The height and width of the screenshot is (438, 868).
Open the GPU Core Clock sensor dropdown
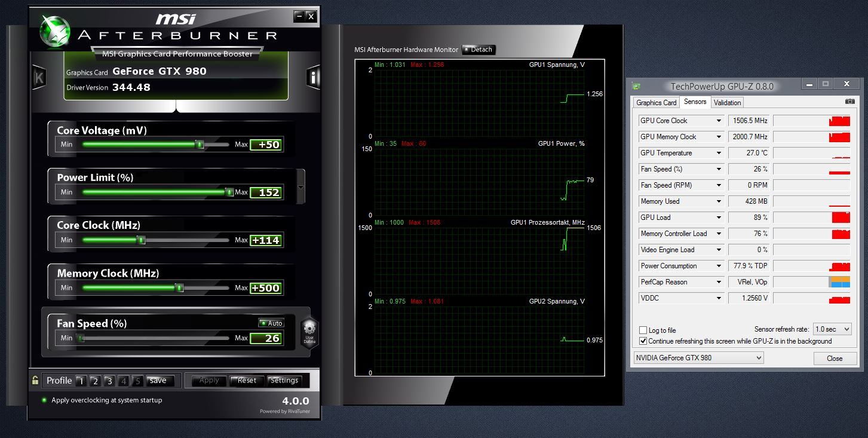719,121
